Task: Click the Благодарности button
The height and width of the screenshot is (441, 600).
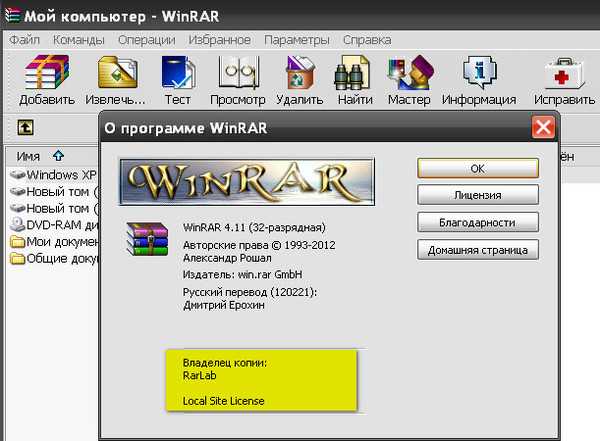Action: [x=478, y=222]
